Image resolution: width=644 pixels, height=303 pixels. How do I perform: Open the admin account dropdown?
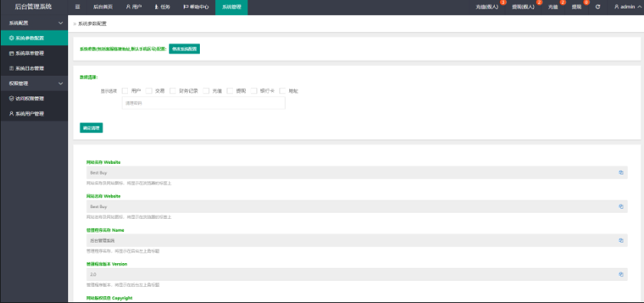click(626, 7)
